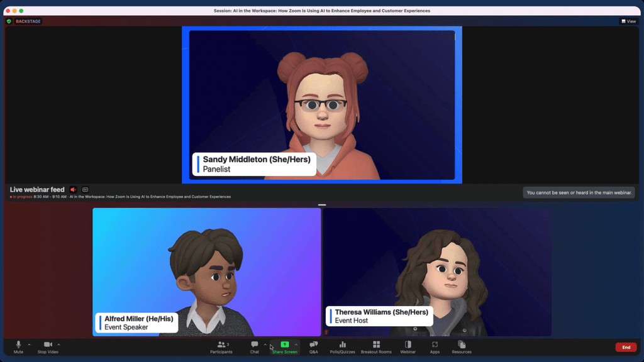Select Alfred Miller's video tile
The width and height of the screenshot is (644, 362).
point(206,272)
